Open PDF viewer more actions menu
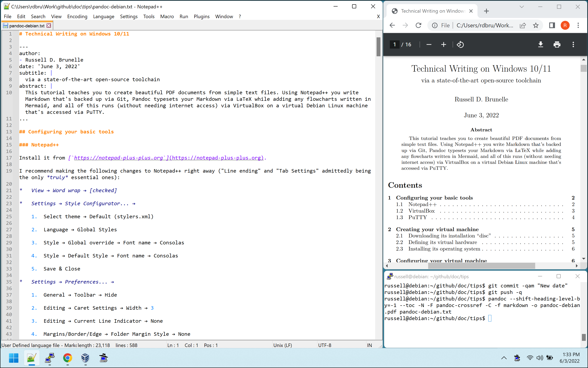The image size is (588, 368). coord(573,44)
